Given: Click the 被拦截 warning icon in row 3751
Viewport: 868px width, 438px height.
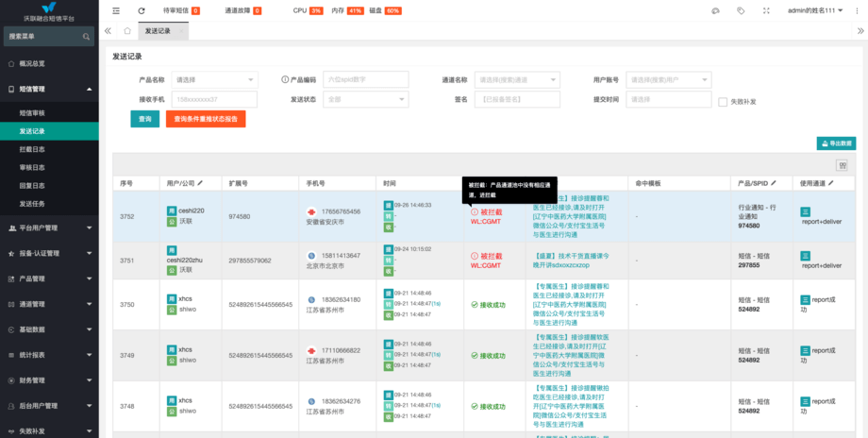Looking at the screenshot, I should click(474, 256).
